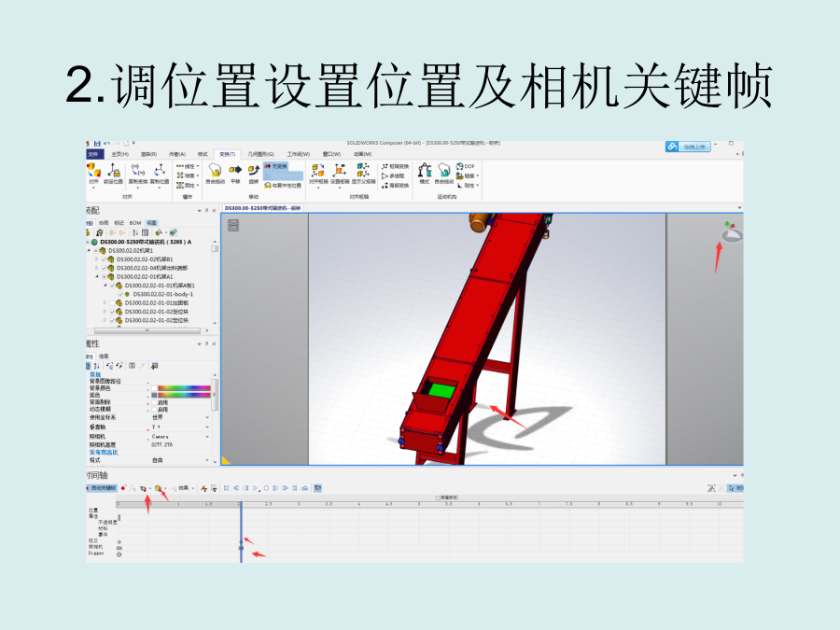Click the 锁定位置 lock position icon

tap(113, 171)
